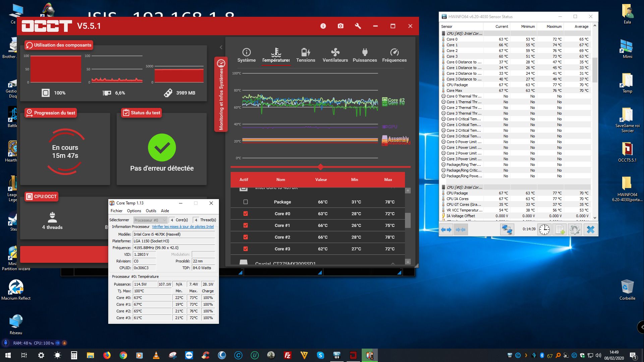Open the Processeur #0 dropdown in Core Temp
Screen dimensions: 644x362
[150, 220]
